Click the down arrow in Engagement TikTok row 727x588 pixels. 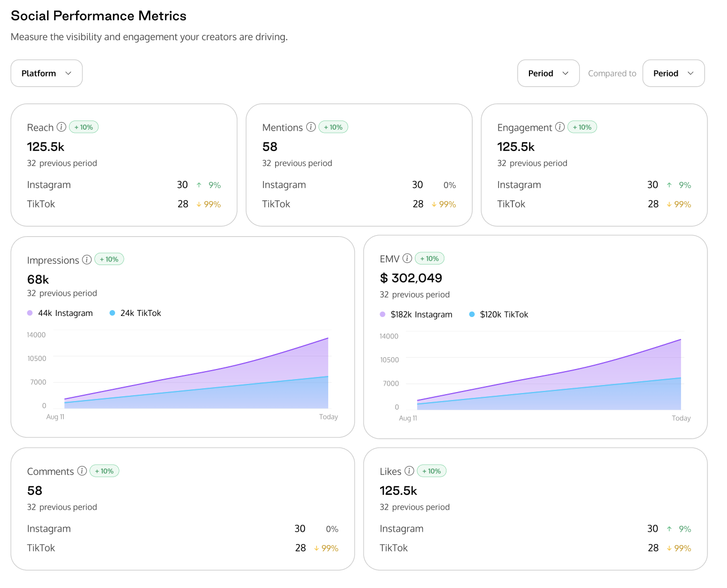[669, 205]
